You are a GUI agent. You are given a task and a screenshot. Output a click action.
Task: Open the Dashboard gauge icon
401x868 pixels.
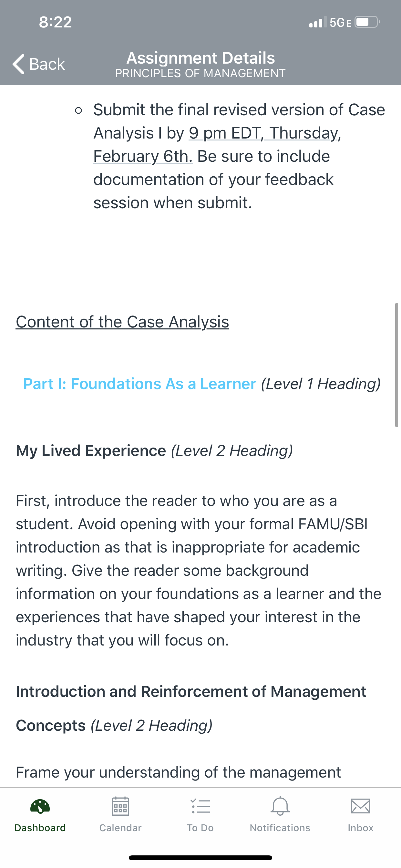[40, 806]
